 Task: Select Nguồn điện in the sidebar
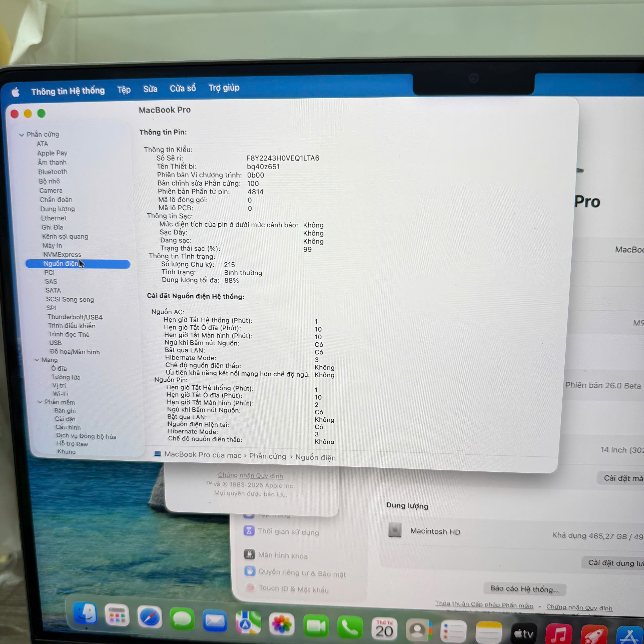pos(78,264)
